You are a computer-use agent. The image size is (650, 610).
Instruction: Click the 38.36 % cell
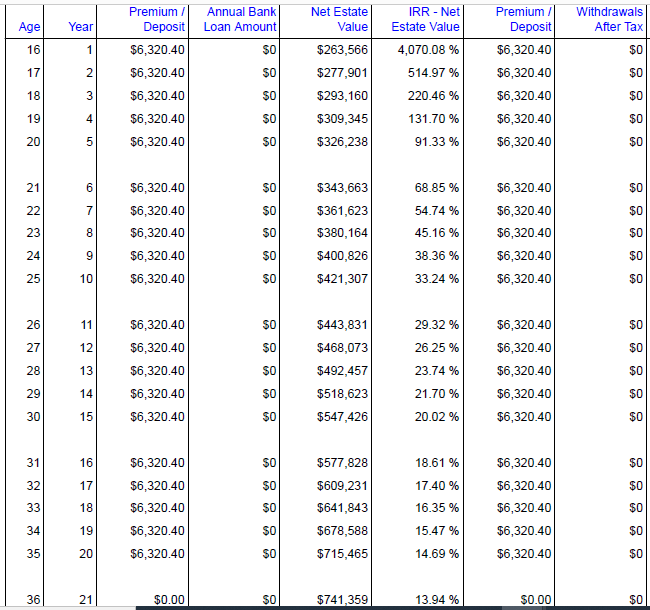[x=437, y=256]
